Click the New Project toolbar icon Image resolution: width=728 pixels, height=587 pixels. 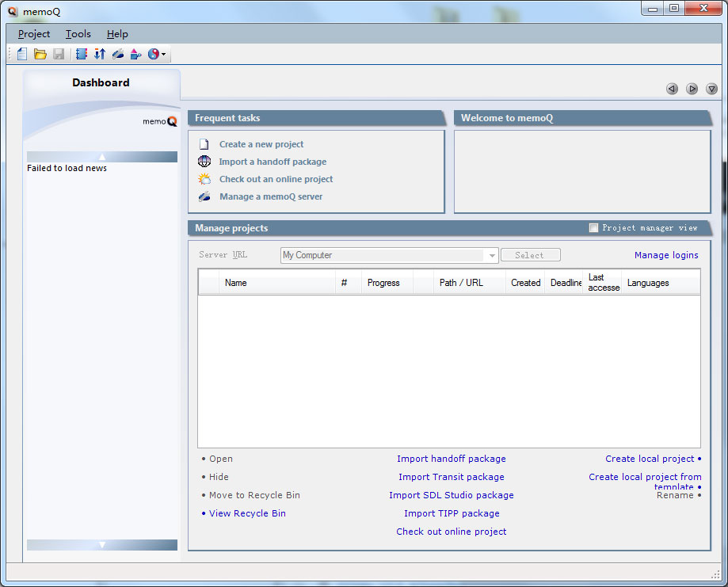click(x=21, y=53)
